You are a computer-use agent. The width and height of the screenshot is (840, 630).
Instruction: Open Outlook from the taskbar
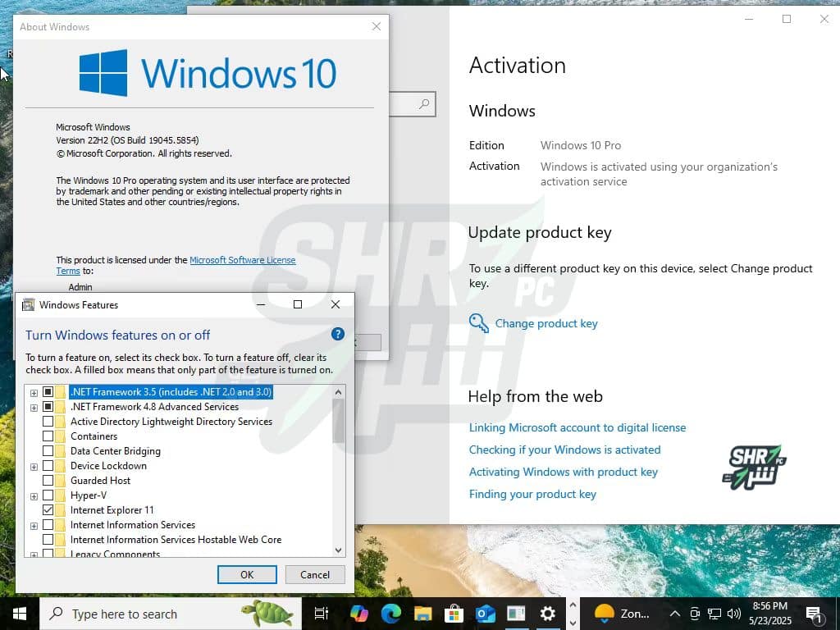pos(486,614)
